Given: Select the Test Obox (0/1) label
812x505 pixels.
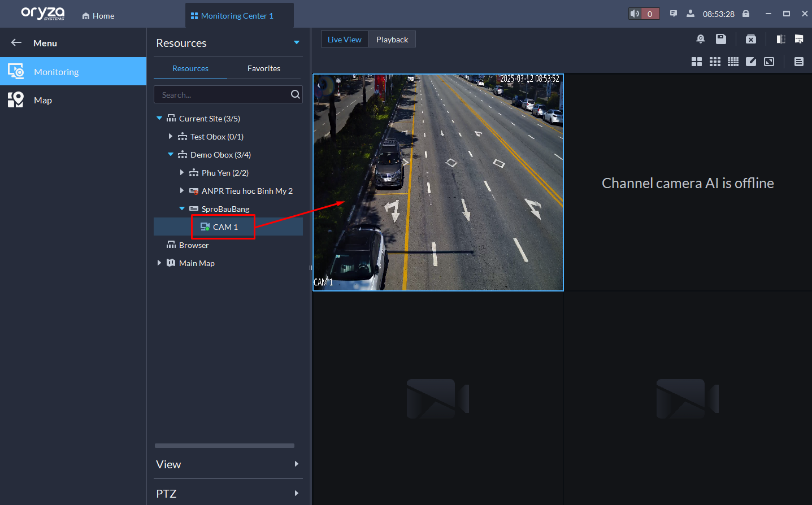Looking at the screenshot, I should (x=217, y=137).
